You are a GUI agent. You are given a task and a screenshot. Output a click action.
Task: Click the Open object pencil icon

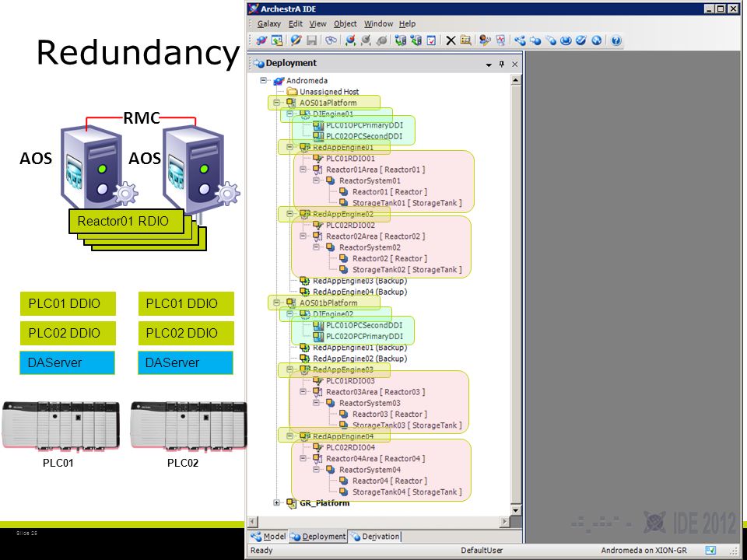point(296,40)
